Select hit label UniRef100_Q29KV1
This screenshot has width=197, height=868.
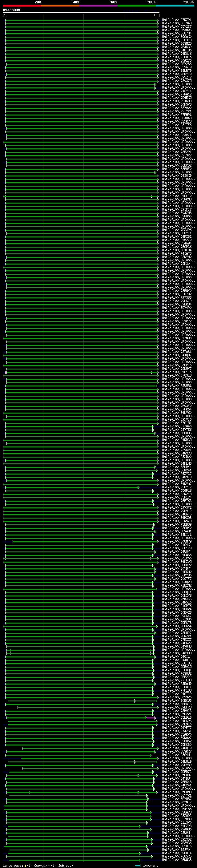point(176,450)
